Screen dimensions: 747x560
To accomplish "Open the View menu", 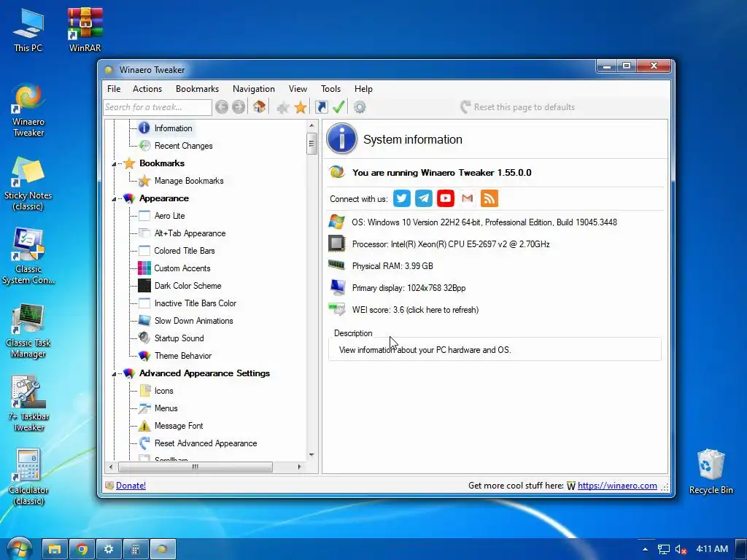I will 298,88.
